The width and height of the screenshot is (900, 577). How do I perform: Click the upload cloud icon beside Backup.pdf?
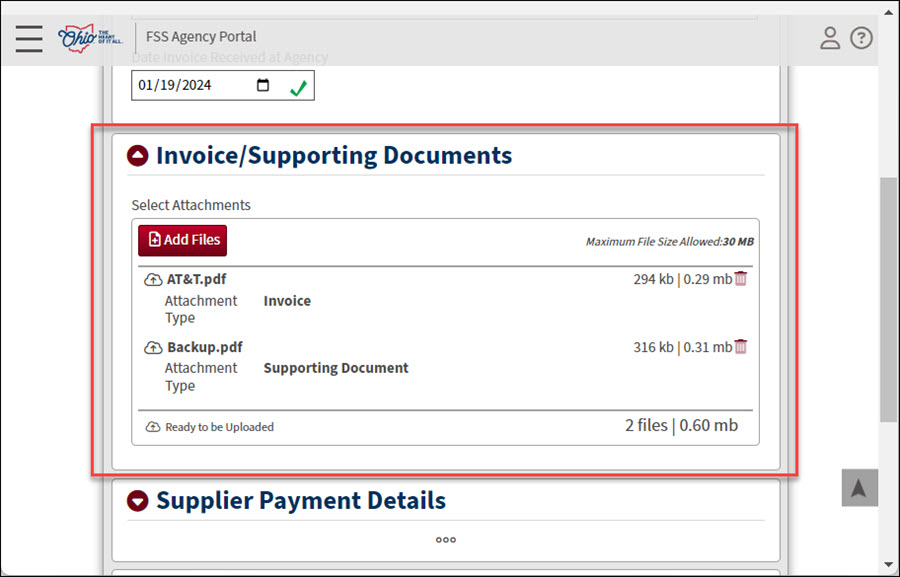tap(153, 347)
